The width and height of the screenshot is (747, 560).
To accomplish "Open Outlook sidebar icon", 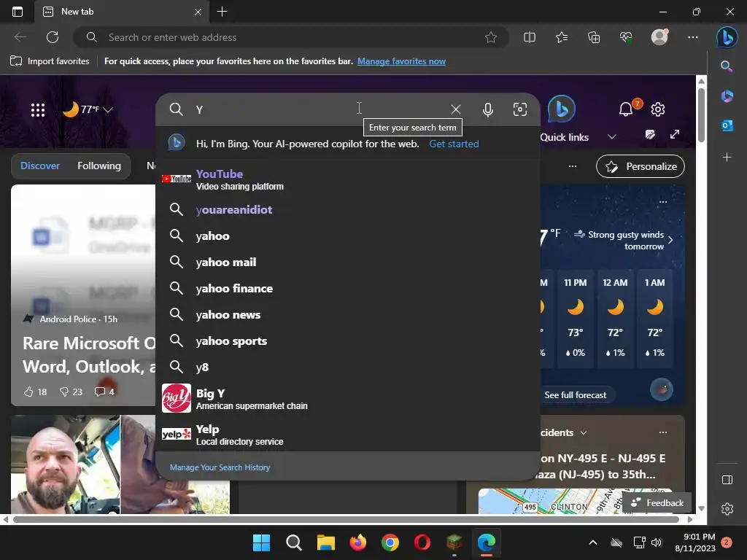I will coord(727,125).
